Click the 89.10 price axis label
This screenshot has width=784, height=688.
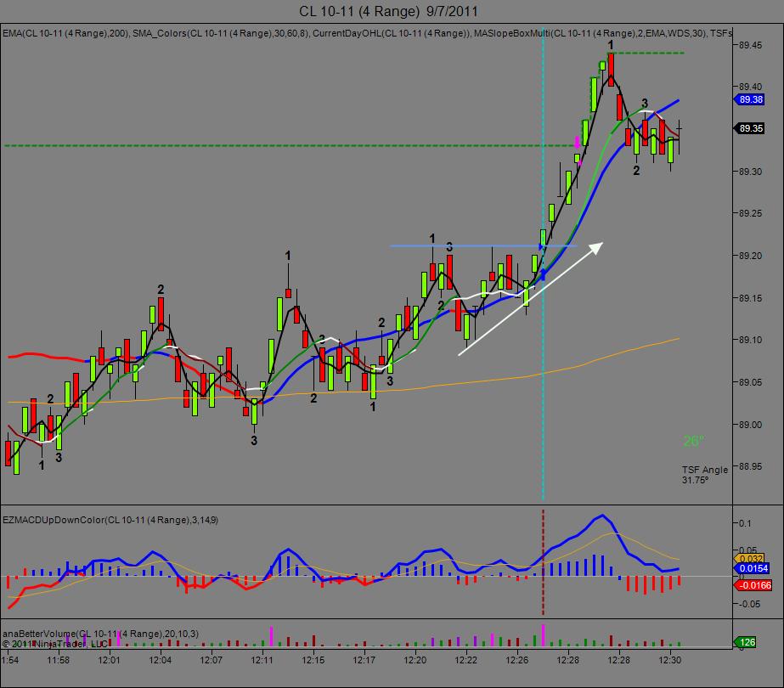[751, 340]
